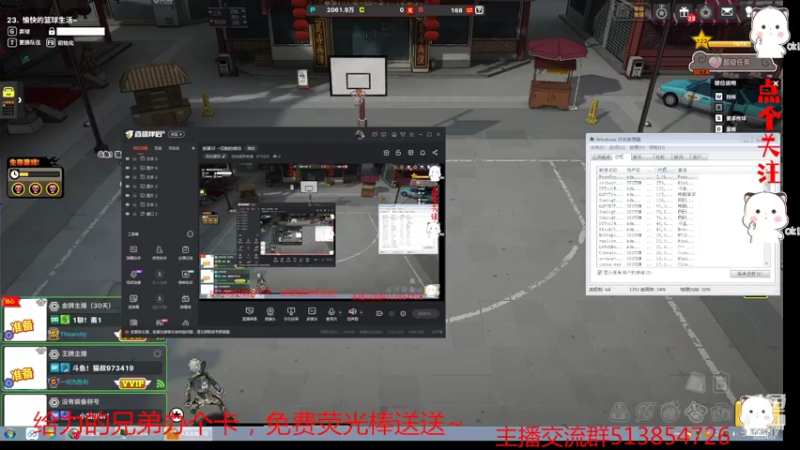Click the survival game timer bar
The width and height of the screenshot is (800, 450).
coord(39,174)
